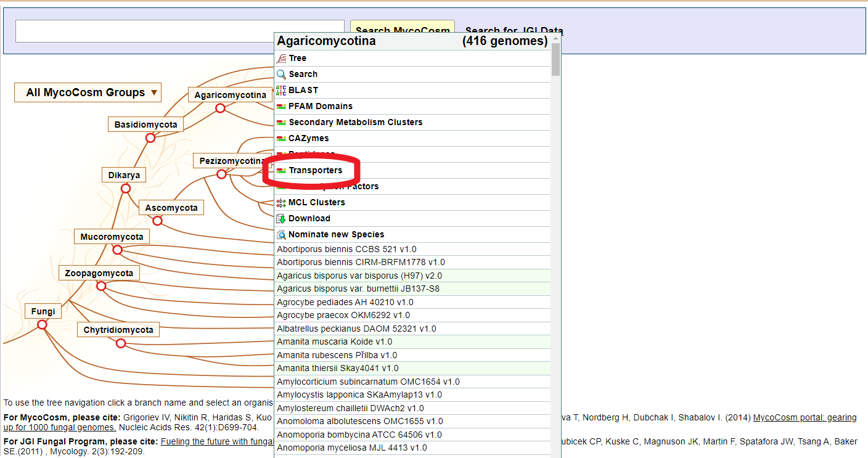
Task: Click the CAZymes icon
Action: pos(281,138)
